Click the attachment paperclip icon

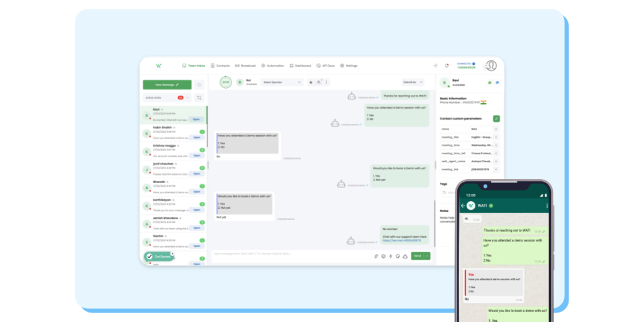coord(376,256)
